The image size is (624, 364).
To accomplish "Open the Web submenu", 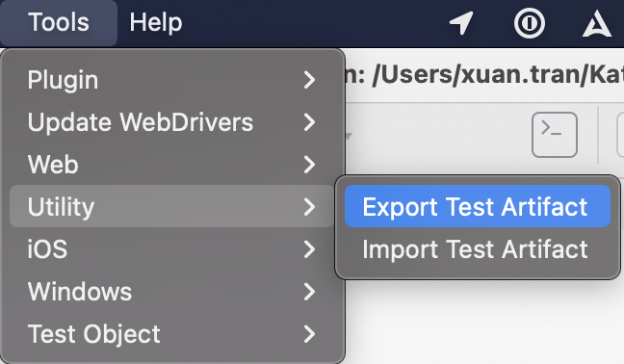I will point(171,164).
